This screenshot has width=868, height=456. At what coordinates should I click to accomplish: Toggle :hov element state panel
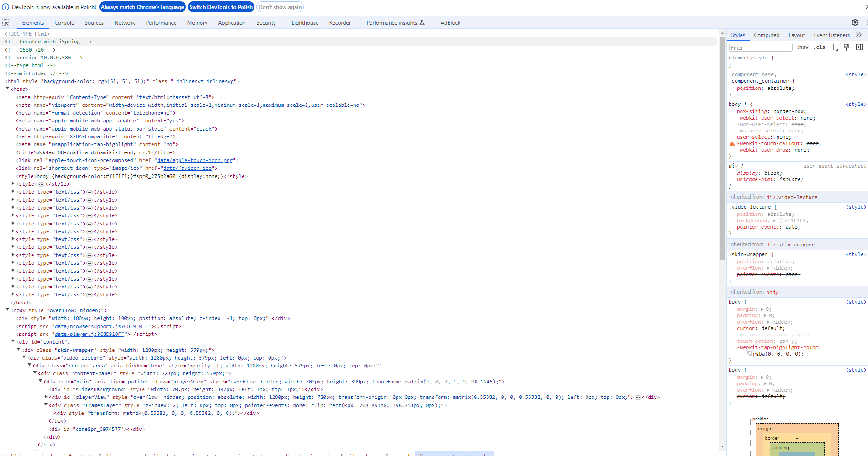coord(803,47)
